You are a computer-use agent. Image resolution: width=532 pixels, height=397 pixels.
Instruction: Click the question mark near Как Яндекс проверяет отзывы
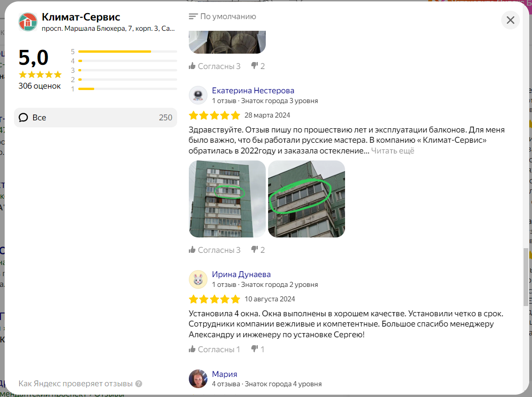pyautogui.click(x=139, y=384)
